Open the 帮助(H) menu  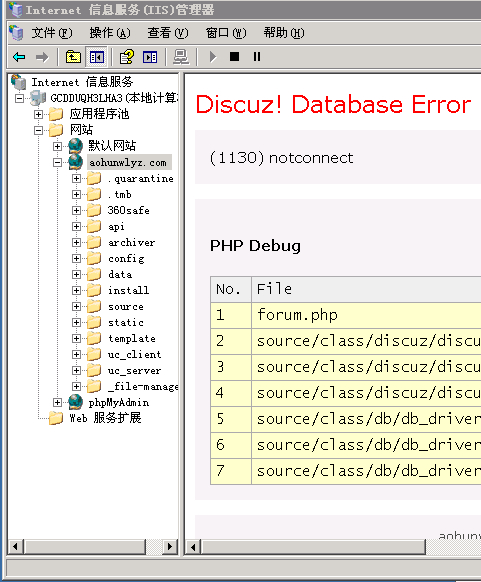coord(284,33)
